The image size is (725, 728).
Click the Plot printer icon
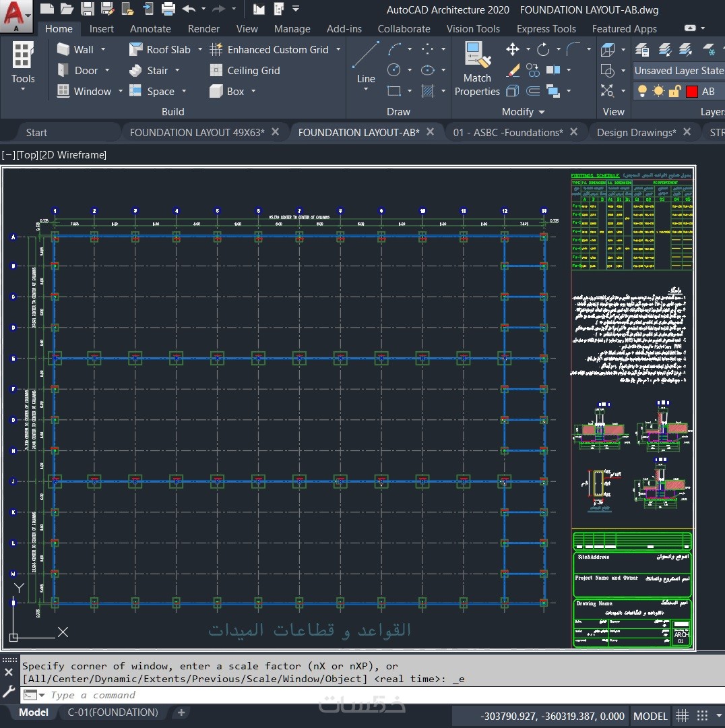pyautogui.click(x=168, y=9)
